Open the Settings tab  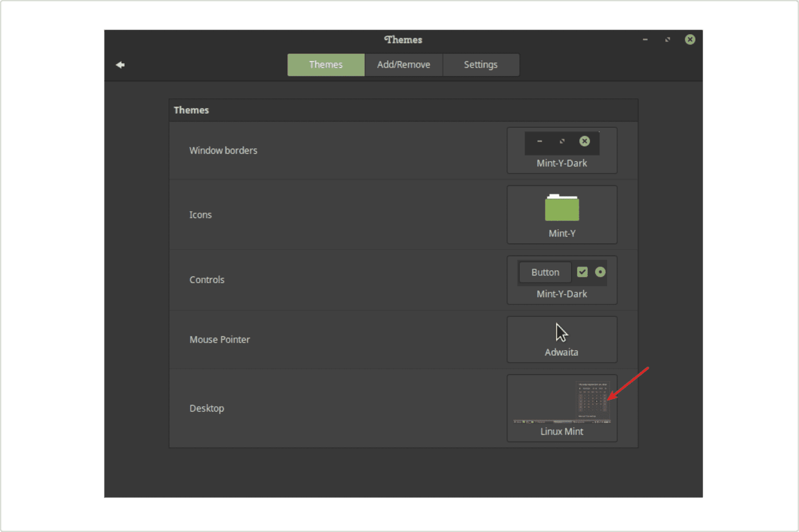(480, 64)
